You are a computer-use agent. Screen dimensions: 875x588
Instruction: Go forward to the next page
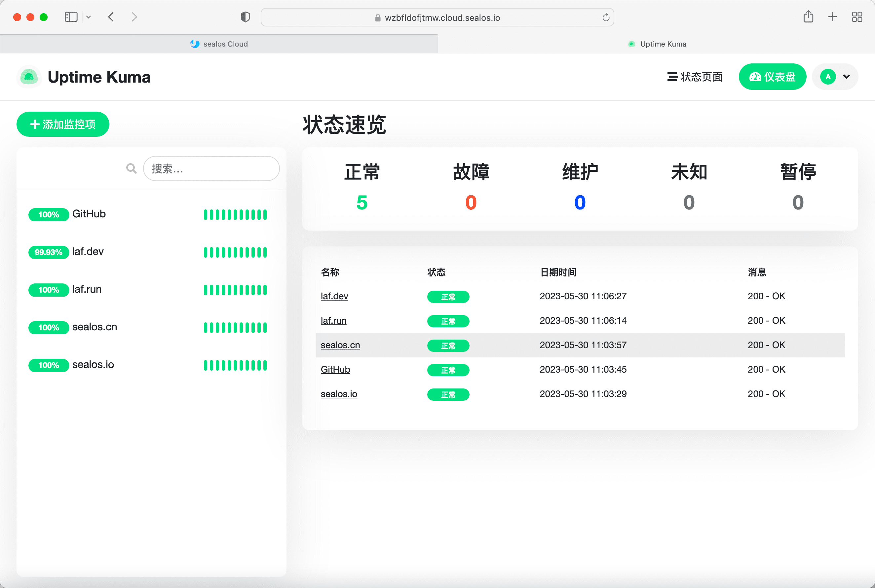click(x=134, y=17)
